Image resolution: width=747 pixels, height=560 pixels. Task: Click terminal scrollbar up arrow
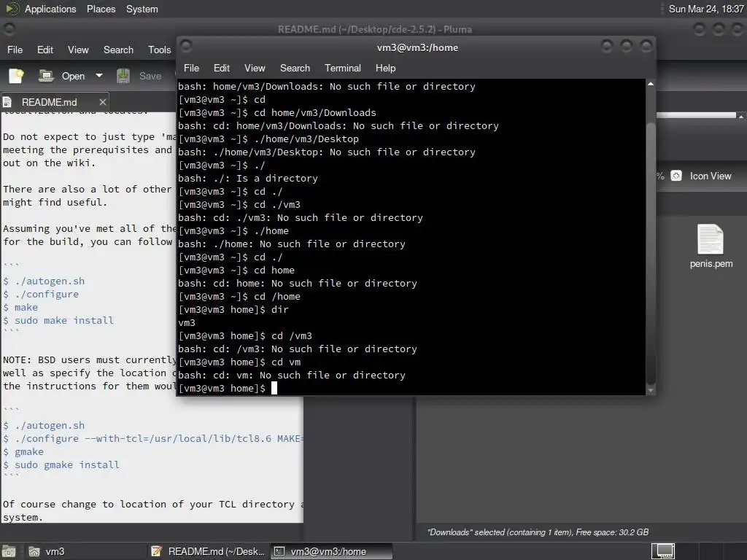(650, 84)
